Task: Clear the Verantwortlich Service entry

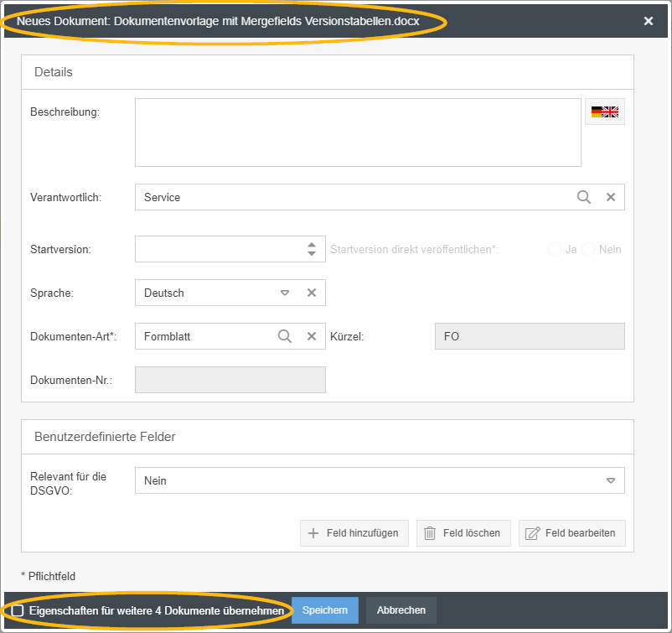Action: (x=611, y=197)
